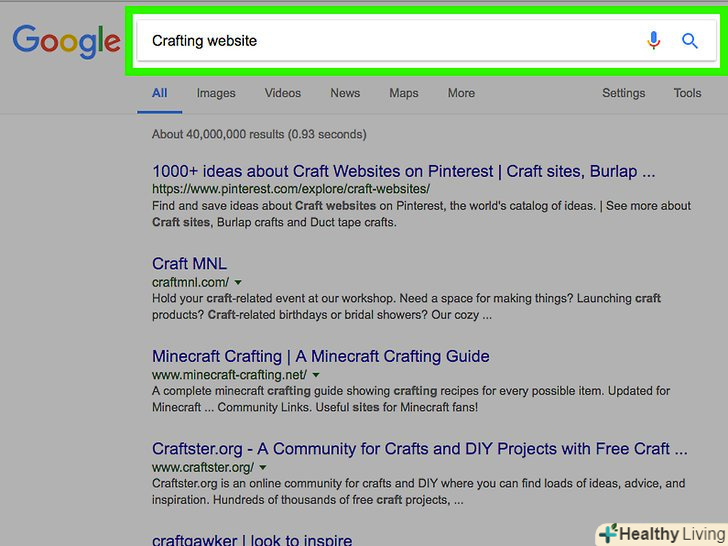
Task: Expand the More search options menu
Action: click(461, 93)
